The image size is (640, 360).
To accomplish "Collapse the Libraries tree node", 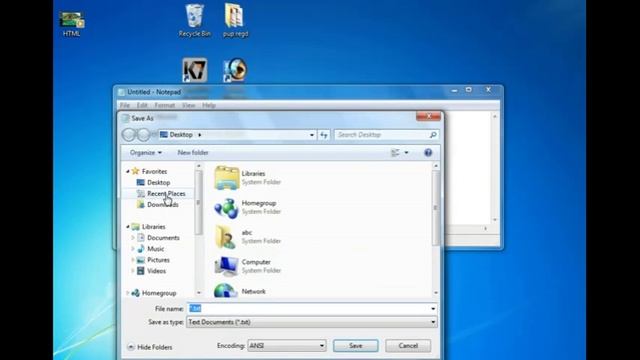I will [x=128, y=227].
